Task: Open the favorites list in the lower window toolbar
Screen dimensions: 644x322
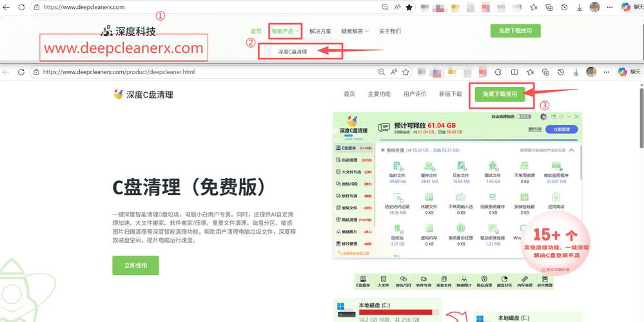Action: [x=531, y=71]
